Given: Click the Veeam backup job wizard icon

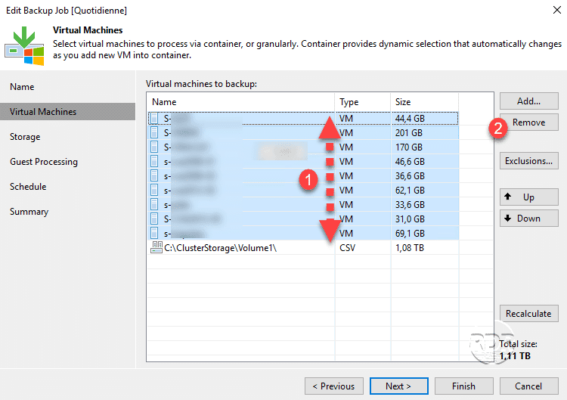Looking at the screenshot, I should pos(24,46).
